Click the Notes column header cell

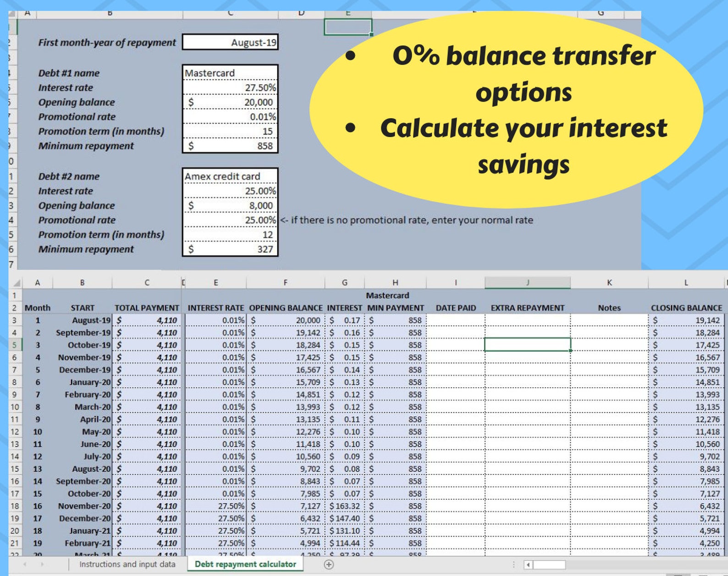click(609, 308)
